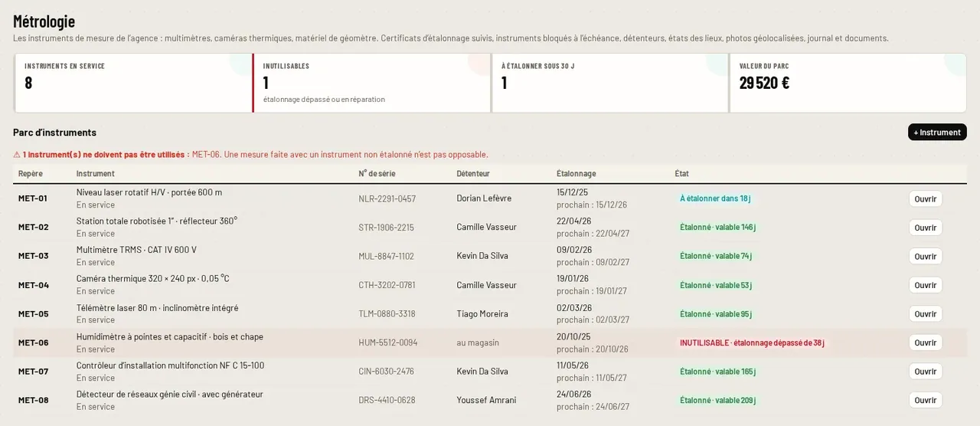
Task: Click the MET-01 repère cell
Action: (33, 198)
